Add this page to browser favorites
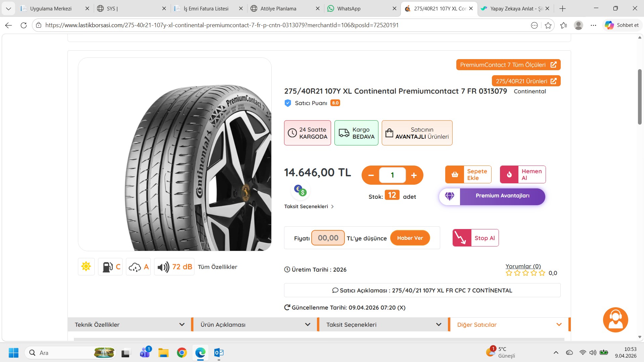The image size is (644, 362). coord(548,25)
